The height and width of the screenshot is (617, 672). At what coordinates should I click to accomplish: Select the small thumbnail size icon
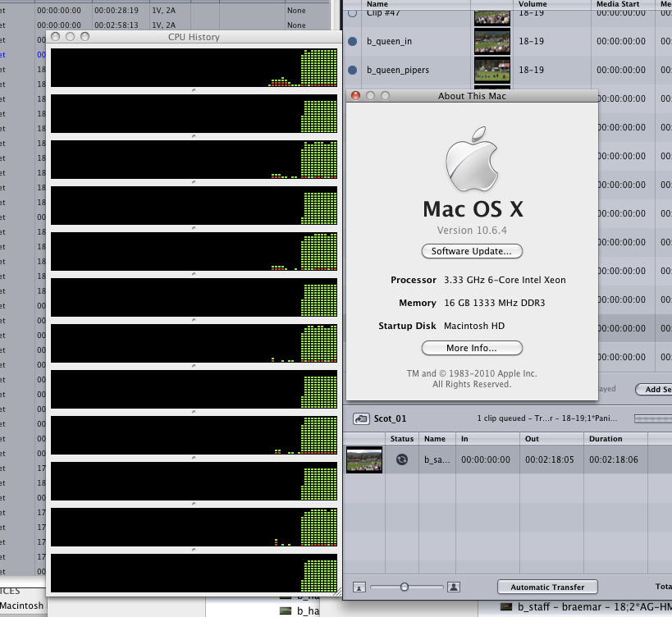[359, 587]
